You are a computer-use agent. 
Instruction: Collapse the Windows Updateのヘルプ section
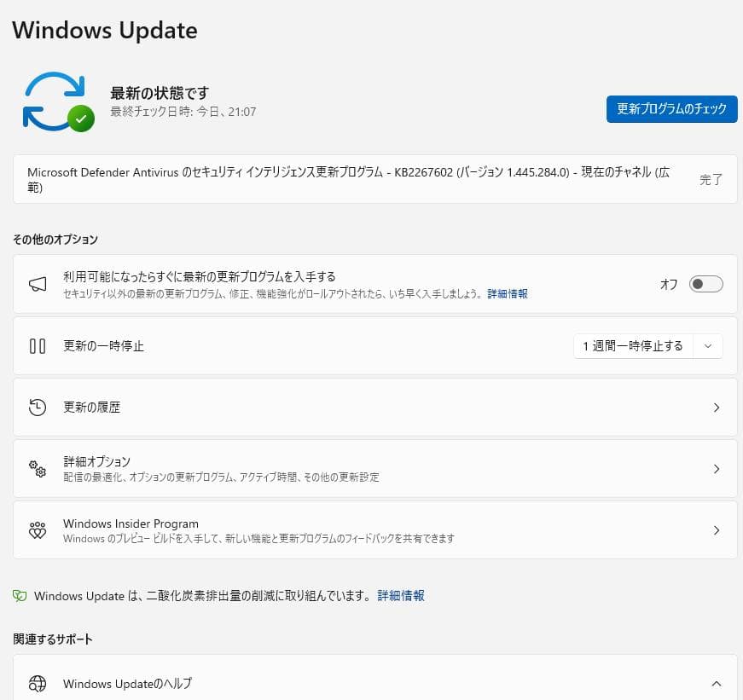click(717, 684)
